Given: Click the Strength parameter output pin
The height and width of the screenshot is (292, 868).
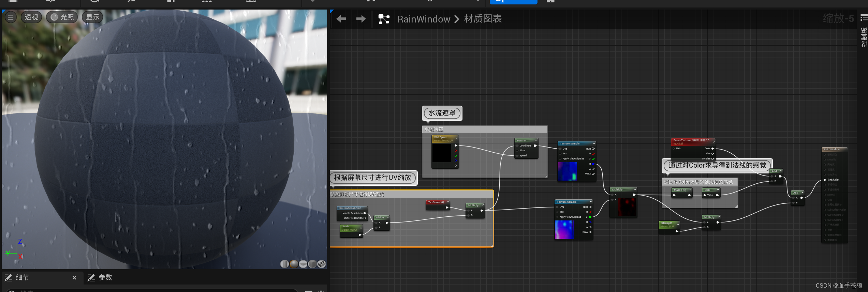Looking at the screenshot, I should click(677, 231).
